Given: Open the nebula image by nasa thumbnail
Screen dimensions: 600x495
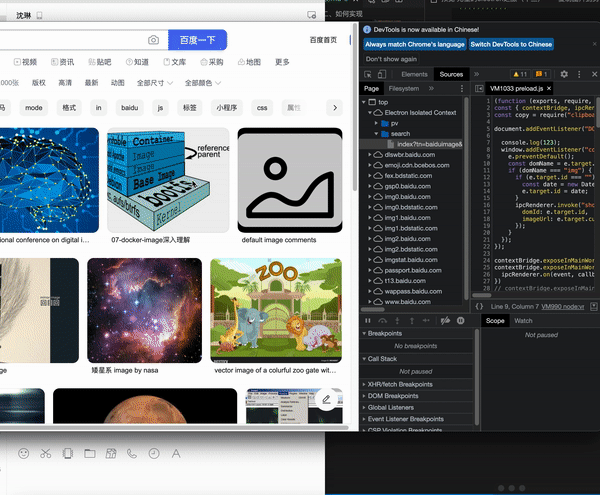Looking at the screenshot, I should point(145,311).
